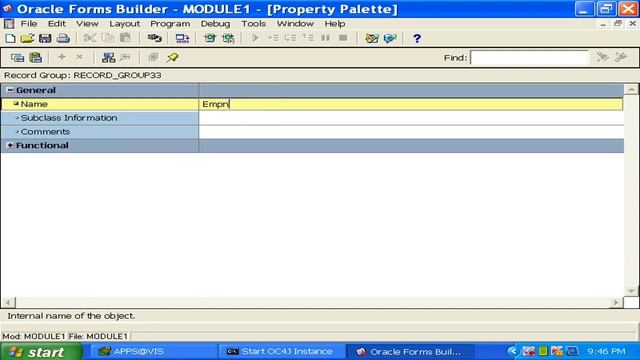Click the Oracle Forms Builder taskbar button
The image size is (640, 360).
coord(411,351)
